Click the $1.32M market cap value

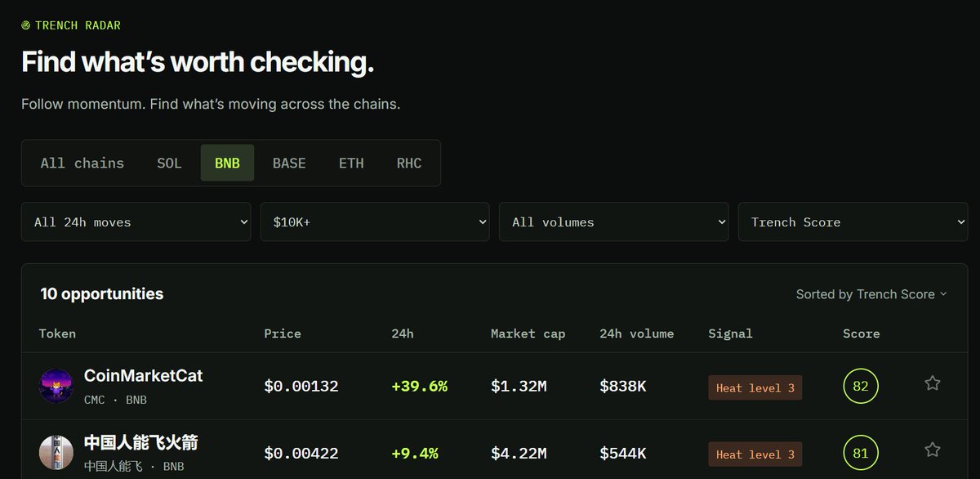[x=519, y=387]
